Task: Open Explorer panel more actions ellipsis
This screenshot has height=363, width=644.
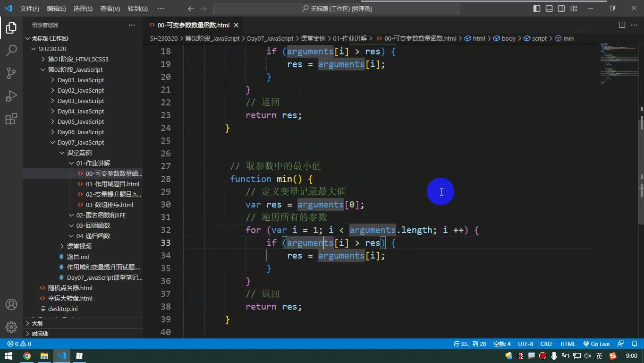Action: click(132, 25)
